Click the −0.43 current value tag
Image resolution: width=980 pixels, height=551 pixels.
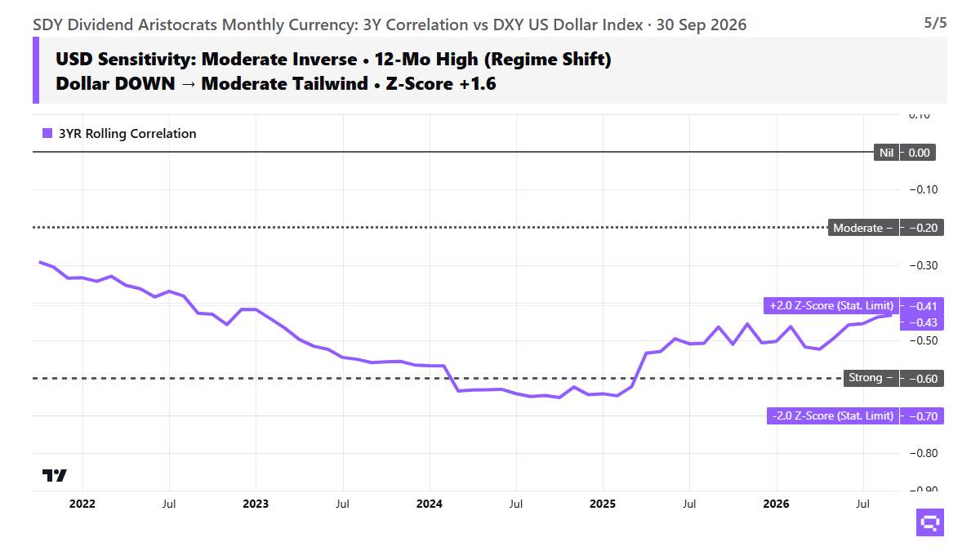tap(921, 322)
